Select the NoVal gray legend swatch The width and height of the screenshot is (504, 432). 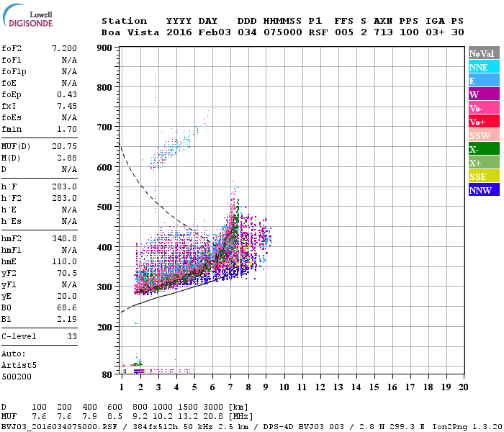[x=484, y=53]
